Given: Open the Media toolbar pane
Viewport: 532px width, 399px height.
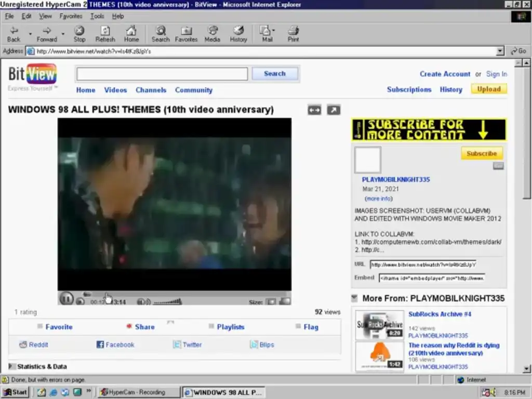Looking at the screenshot, I should (x=212, y=34).
